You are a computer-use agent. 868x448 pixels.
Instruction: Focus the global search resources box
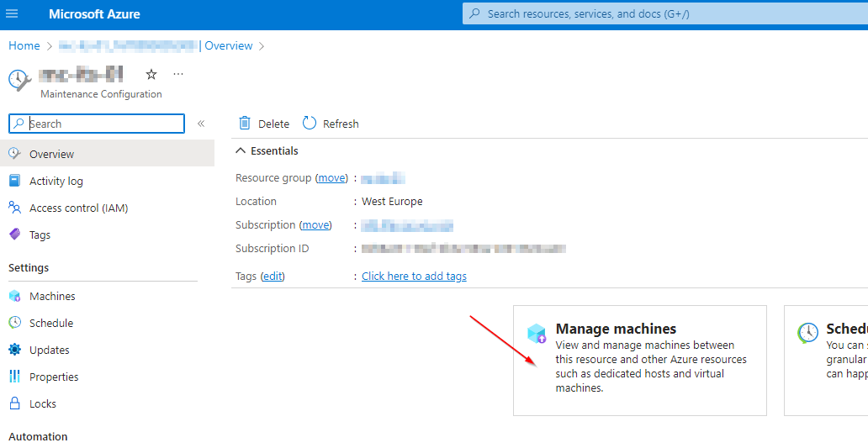point(664,13)
